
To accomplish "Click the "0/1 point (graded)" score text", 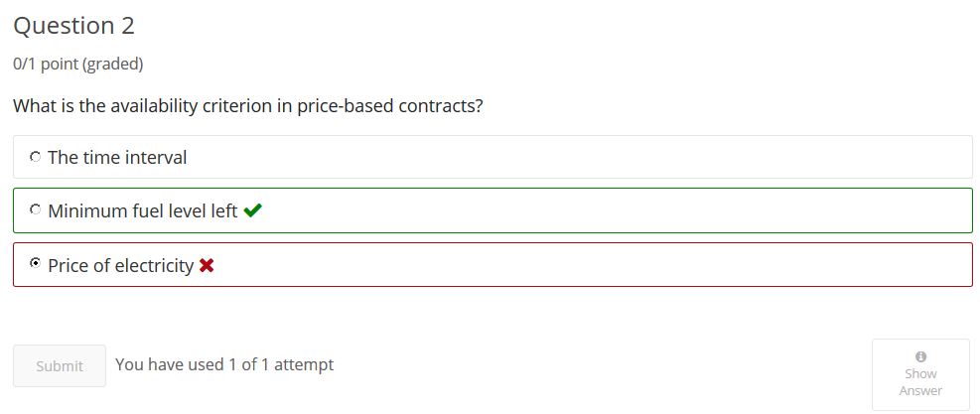I will (78, 64).
